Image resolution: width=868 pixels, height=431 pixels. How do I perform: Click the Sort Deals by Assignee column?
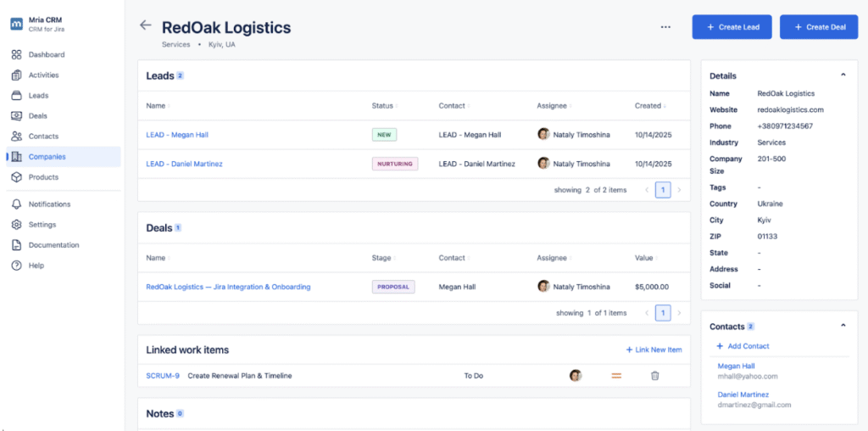coord(554,258)
